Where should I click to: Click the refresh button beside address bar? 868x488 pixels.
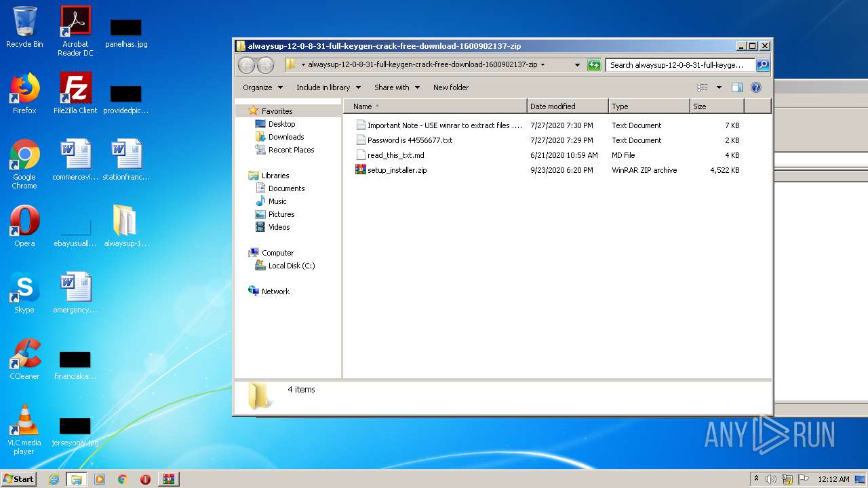click(594, 65)
